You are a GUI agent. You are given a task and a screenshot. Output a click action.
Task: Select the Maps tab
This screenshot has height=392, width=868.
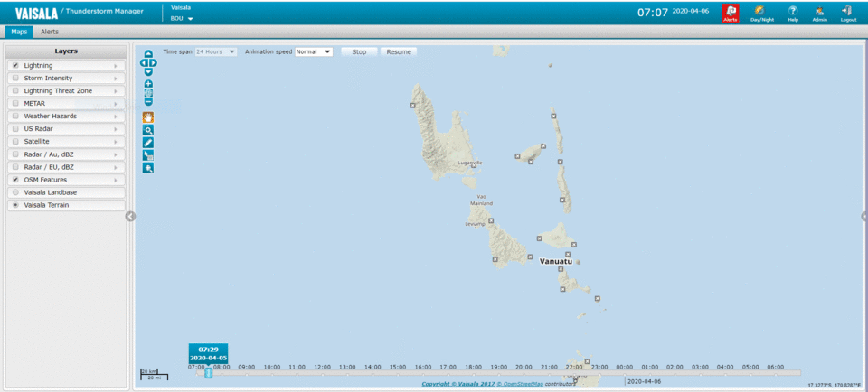coord(18,32)
